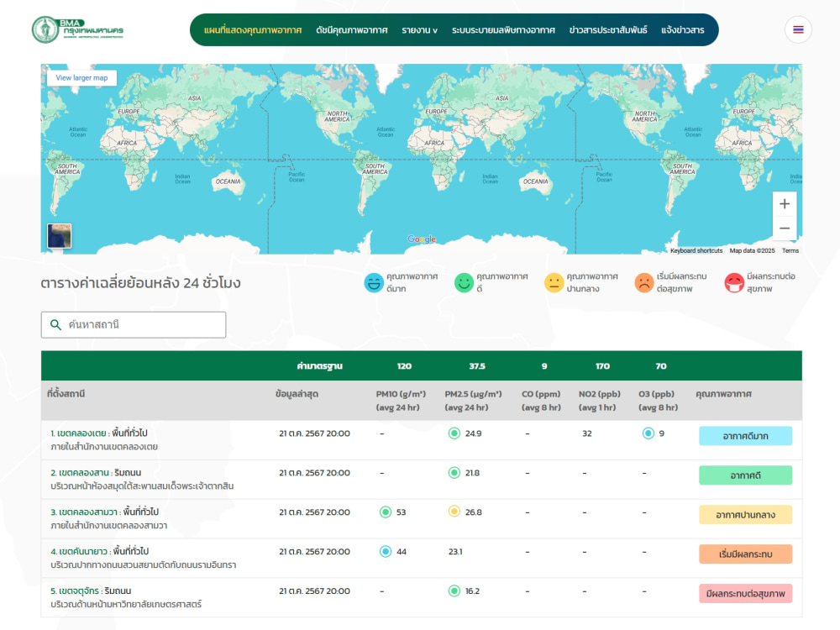
Task: Click NO2 value 32 in row 1
Action: pos(587,433)
